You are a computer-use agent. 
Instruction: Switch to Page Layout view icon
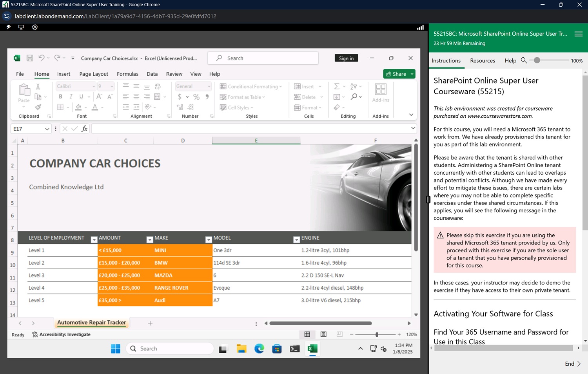(x=323, y=334)
